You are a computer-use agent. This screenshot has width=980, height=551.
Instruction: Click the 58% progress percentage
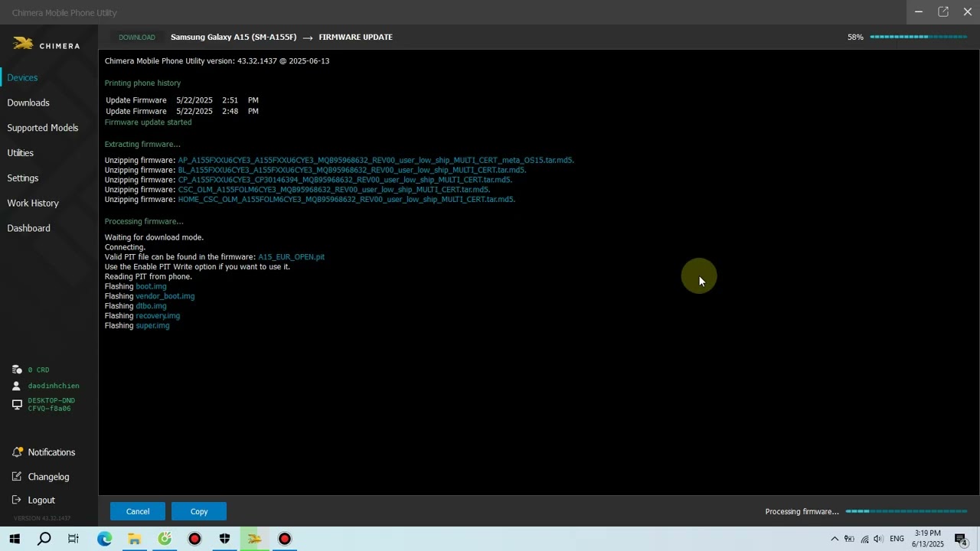pos(855,37)
